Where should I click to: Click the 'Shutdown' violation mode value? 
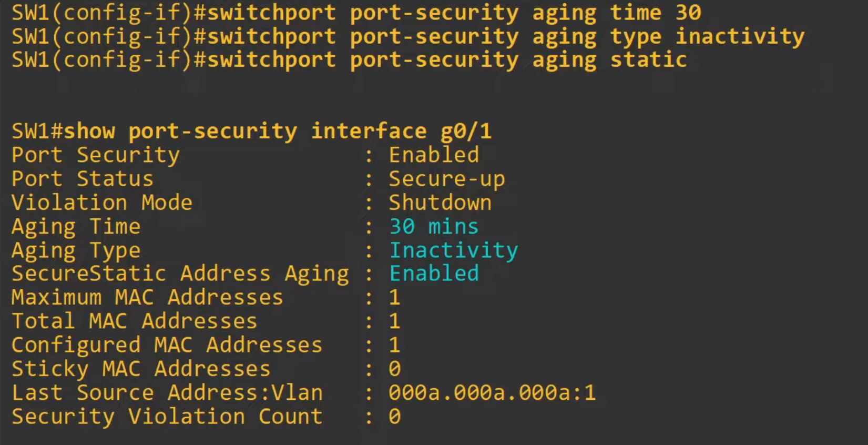click(440, 203)
